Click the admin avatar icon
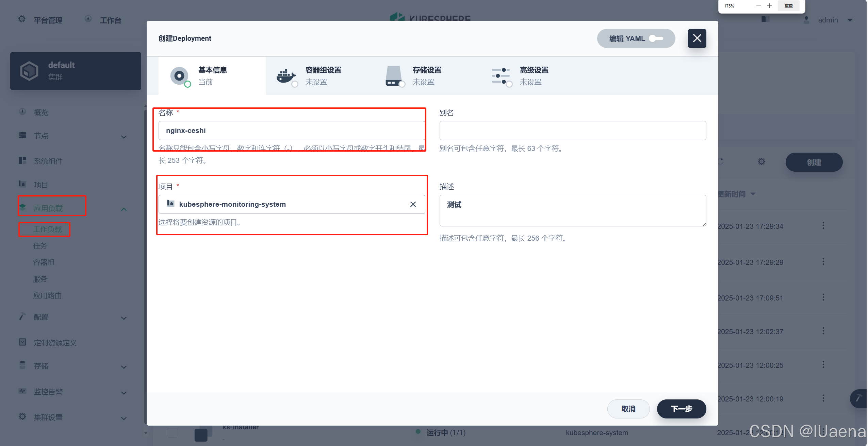Screen dimensions: 868x446 [x=806, y=20]
